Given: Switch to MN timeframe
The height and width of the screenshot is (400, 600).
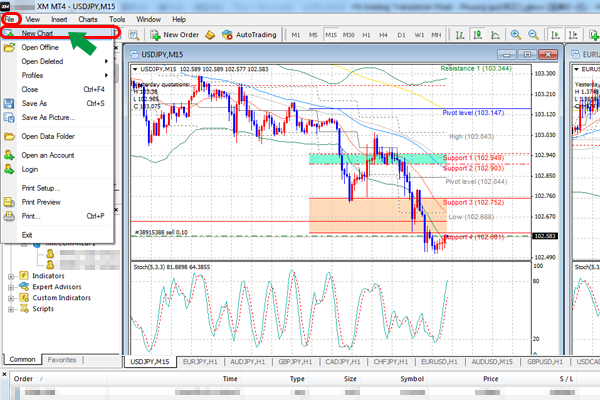Looking at the screenshot, I should click(436, 35).
